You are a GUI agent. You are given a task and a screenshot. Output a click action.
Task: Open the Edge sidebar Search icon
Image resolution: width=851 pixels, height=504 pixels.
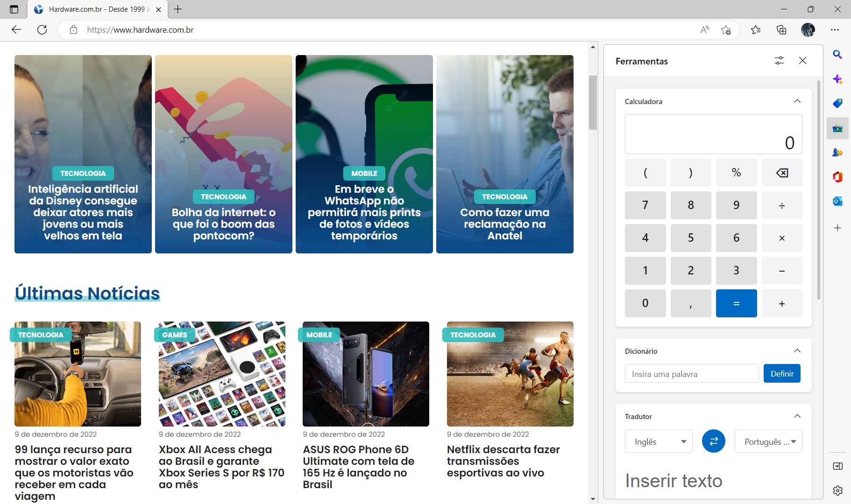pyautogui.click(x=837, y=55)
